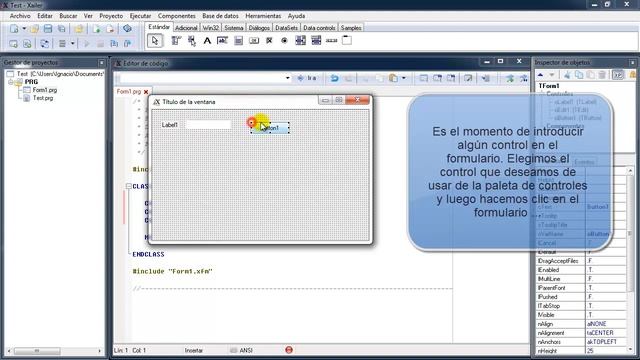Click the save diskette icon

click(48, 29)
